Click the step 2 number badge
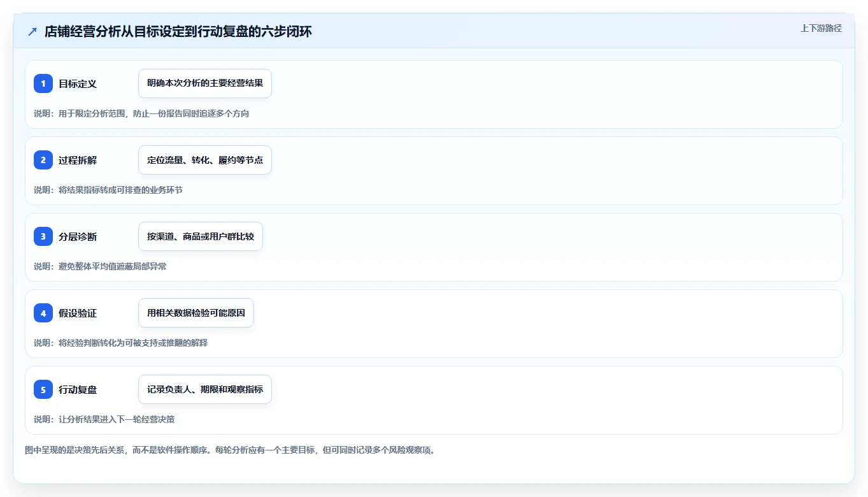This screenshot has height=497, width=868. pos(43,160)
